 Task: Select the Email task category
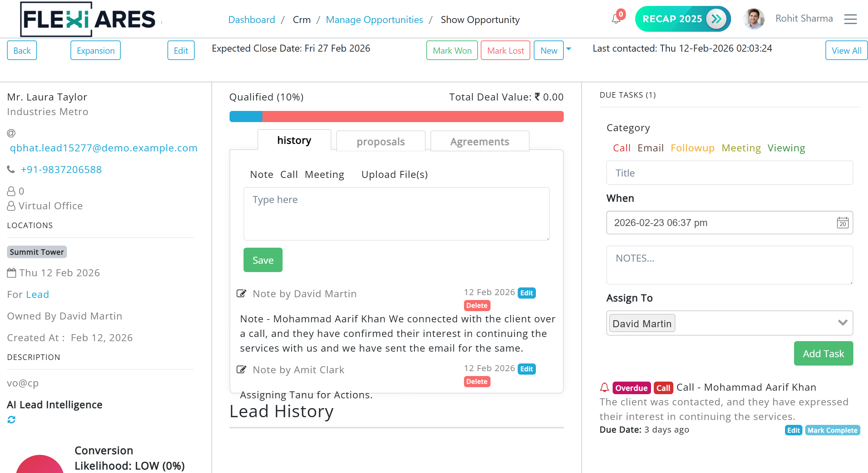pos(650,148)
